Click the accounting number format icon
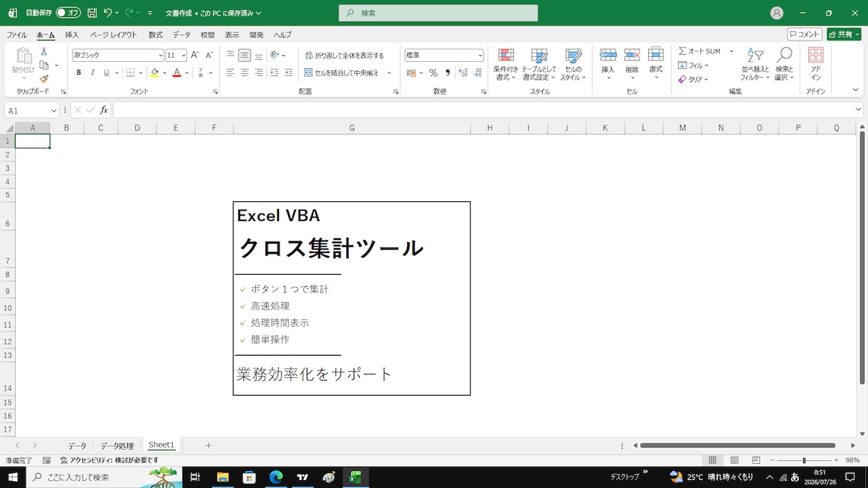The image size is (868, 488). 411,73
